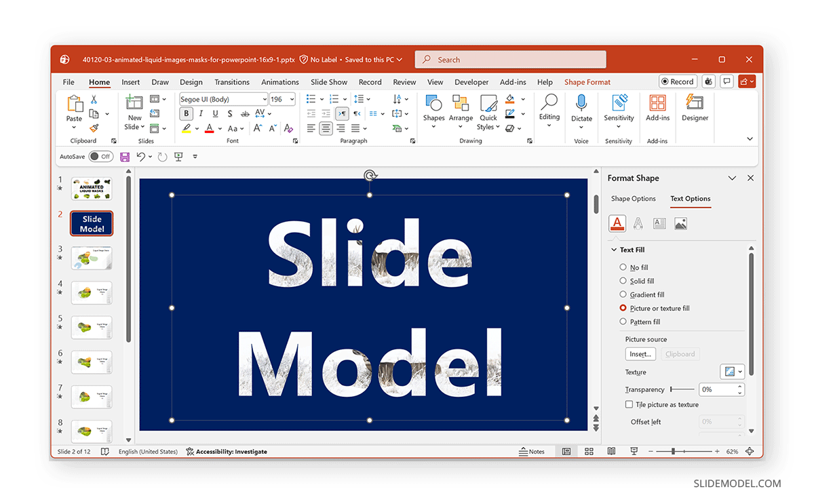The height and width of the screenshot is (504, 814).
Task: Switch to Slide Sorter view
Action: pos(589,451)
